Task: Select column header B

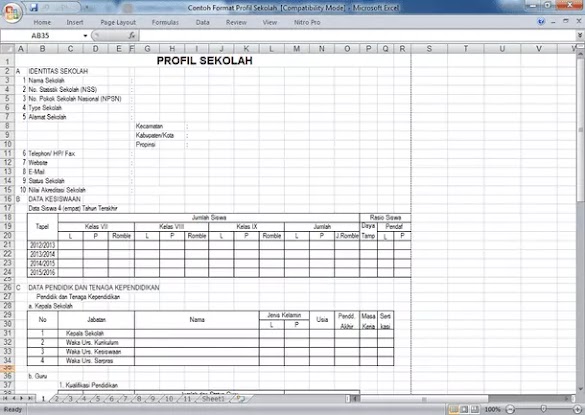Action: coord(43,49)
